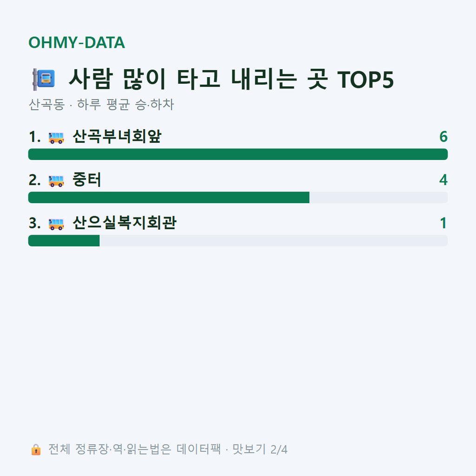
Task: Click the OHMY-DATA brand label
Action: click(77, 42)
